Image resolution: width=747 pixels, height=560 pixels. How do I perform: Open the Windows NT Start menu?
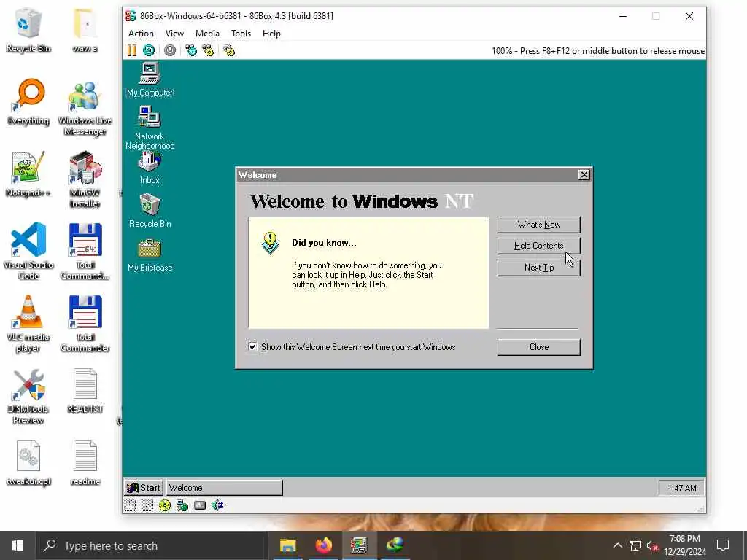[x=144, y=488]
